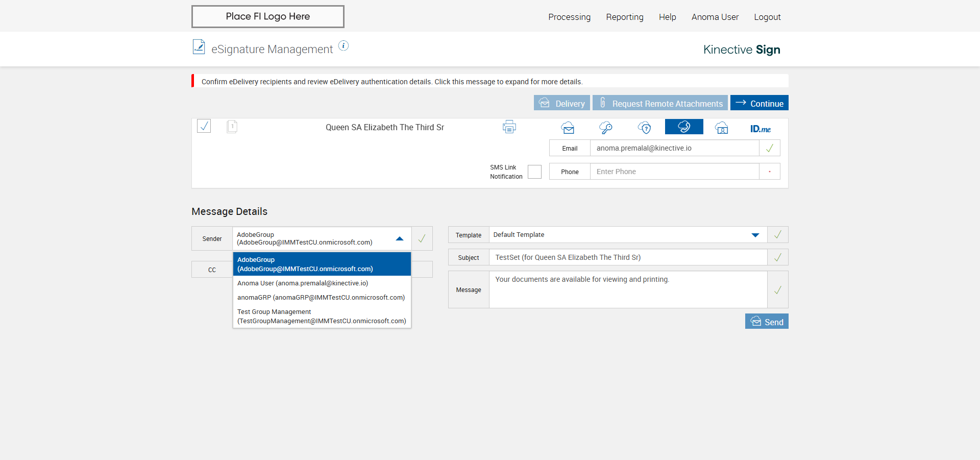Collapse the Sender dropdown arrow

click(x=400, y=238)
